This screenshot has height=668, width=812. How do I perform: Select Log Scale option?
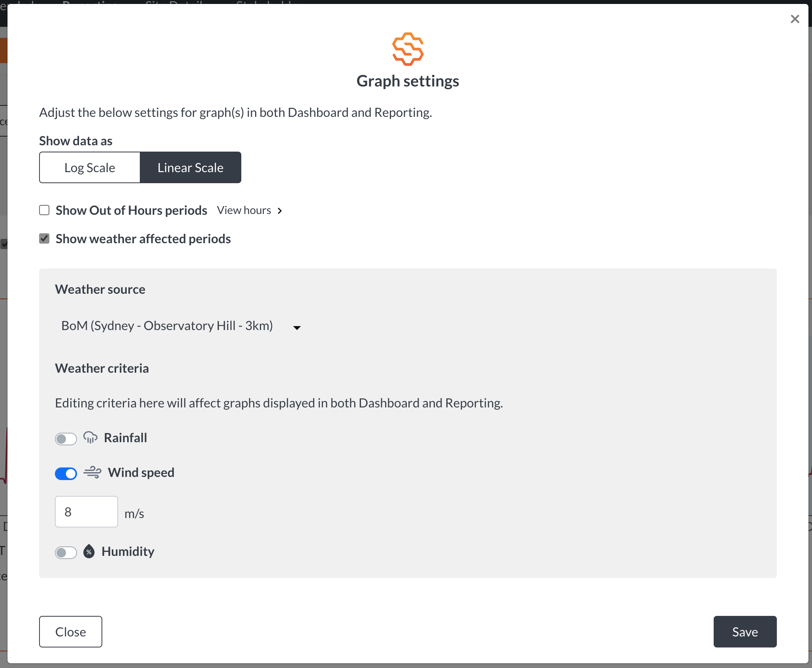(90, 167)
